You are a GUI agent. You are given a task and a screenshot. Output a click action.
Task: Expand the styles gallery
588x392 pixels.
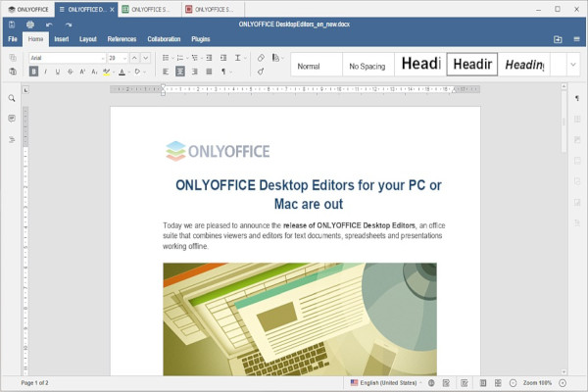(573, 65)
